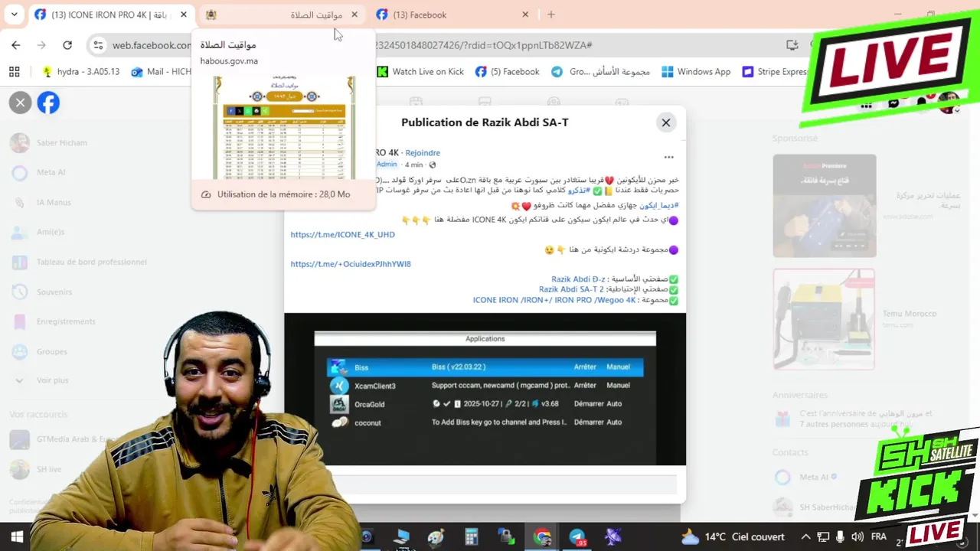
Task: Open Souvenirs in the left sidebar
Action: coord(42,292)
